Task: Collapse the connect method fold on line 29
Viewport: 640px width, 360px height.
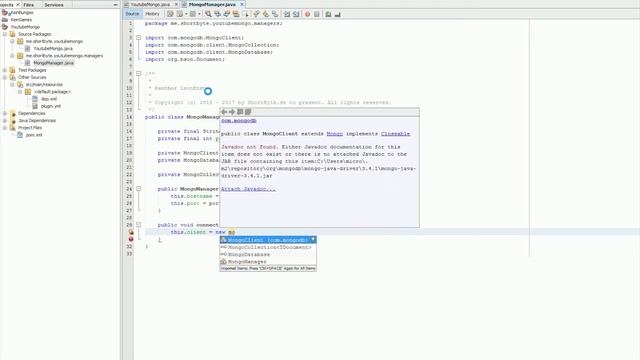Action: pos(139,225)
